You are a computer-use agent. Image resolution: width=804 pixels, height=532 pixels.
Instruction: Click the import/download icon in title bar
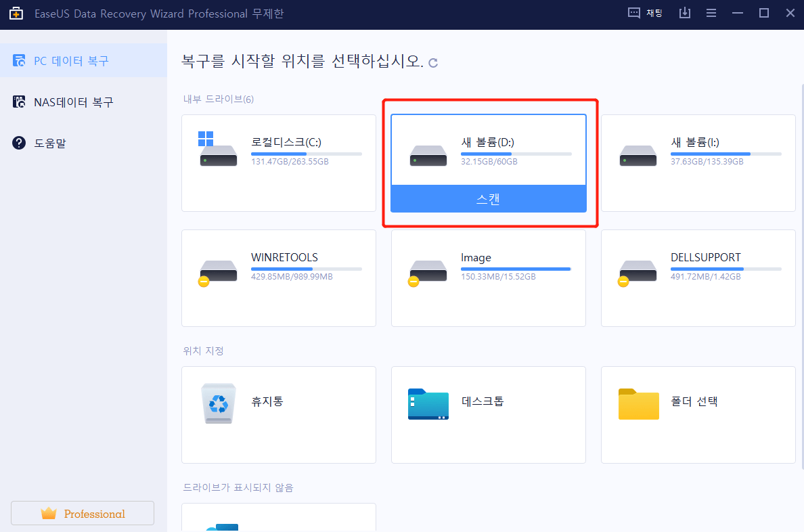(x=684, y=14)
